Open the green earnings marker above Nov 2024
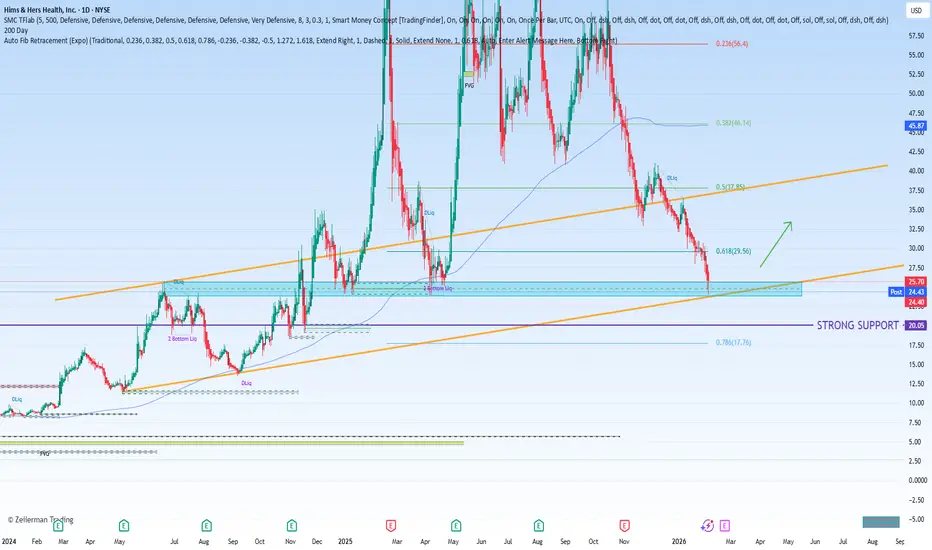The width and height of the screenshot is (932, 550). pos(291,526)
